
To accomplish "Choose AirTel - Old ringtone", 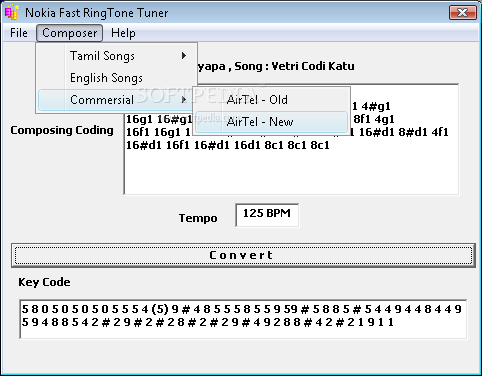I will coord(271,100).
